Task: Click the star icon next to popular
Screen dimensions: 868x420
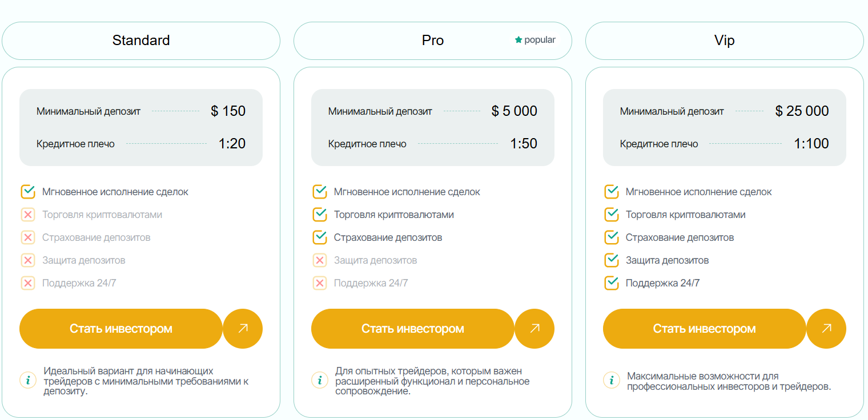Action: pyautogui.click(x=519, y=40)
